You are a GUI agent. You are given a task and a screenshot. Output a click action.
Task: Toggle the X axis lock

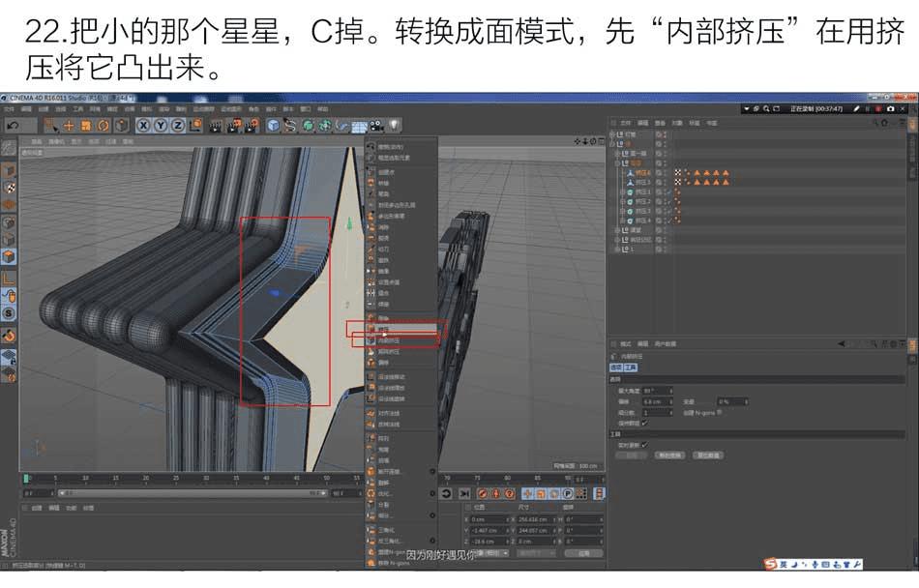point(143,126)
